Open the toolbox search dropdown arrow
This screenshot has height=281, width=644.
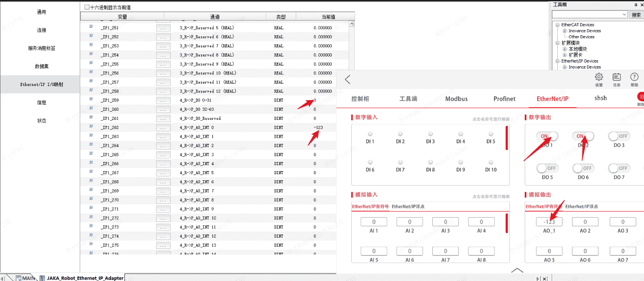pyautogui.click(x=624, y=15)
